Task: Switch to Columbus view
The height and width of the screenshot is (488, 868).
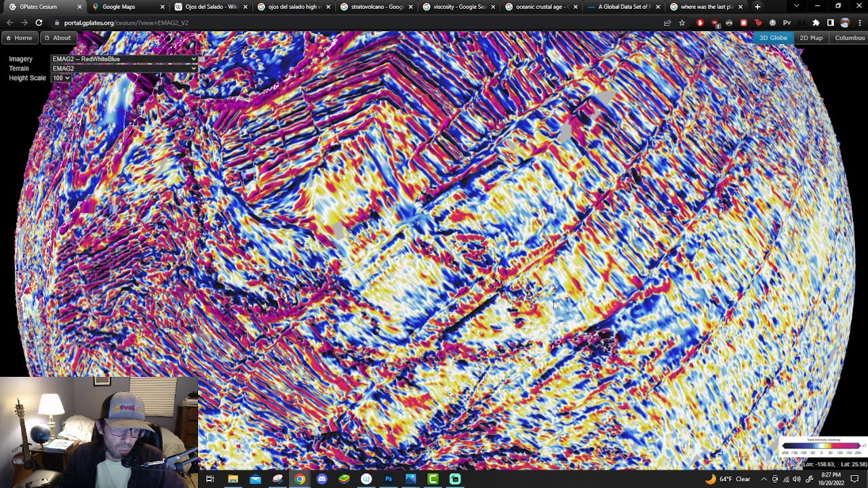Action: [850, 38]
